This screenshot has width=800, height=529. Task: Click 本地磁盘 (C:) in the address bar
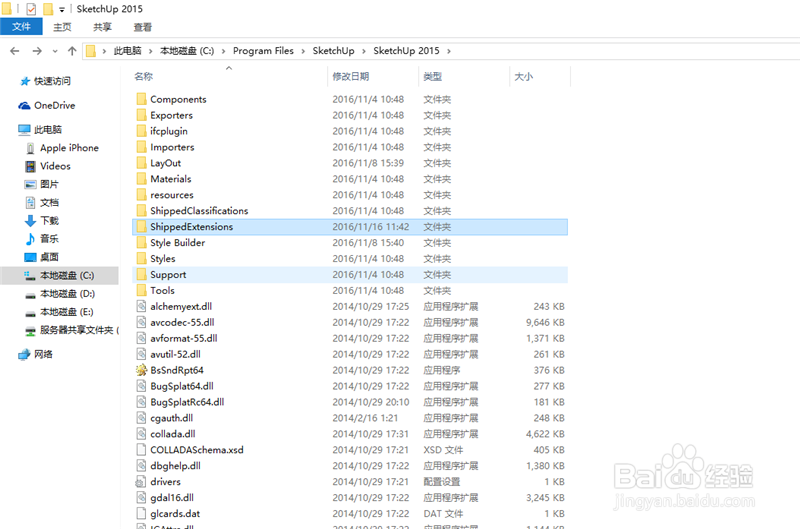tap(187, 51)
